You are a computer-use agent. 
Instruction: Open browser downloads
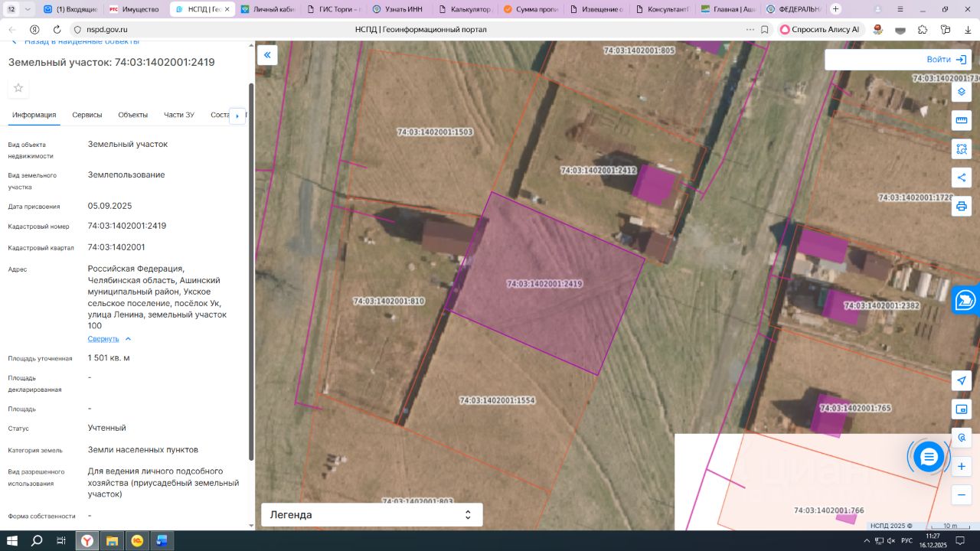pos(968,29)
